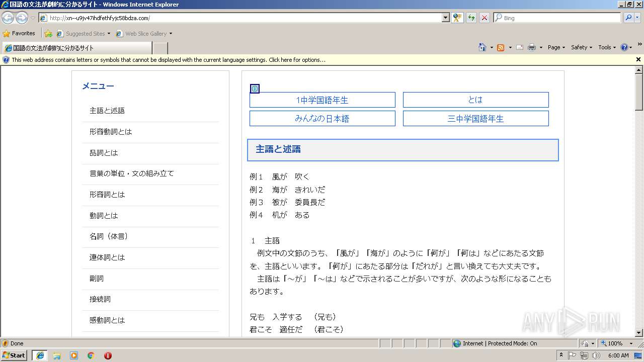Open the Windows Media Player taskbar icon
The height and width of the screenshot is (362, 644).
click(74, 355)
